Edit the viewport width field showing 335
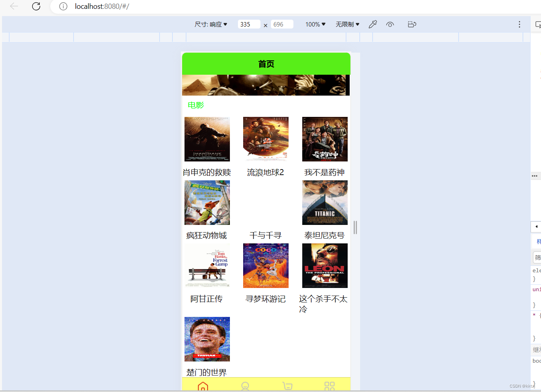The height and width of the screenshot is (392, 541). (x=249, y=24)
